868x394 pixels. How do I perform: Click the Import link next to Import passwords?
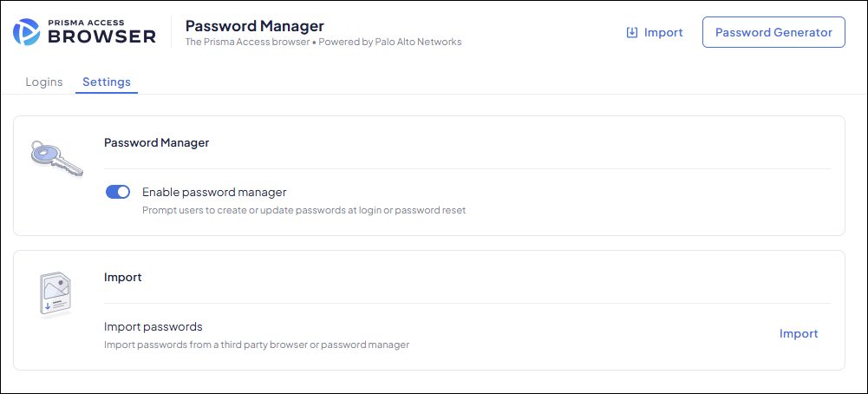(798, 334)
